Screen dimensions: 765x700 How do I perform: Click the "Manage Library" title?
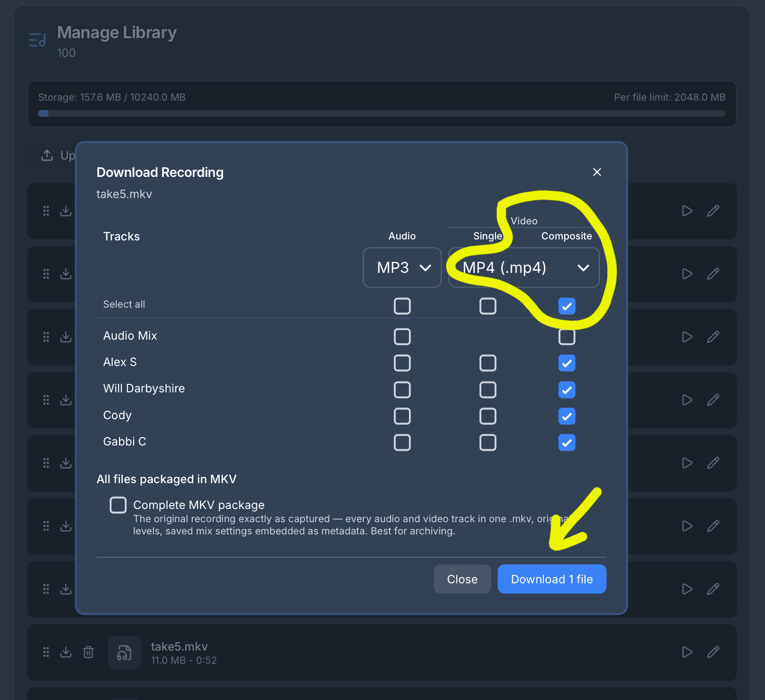click(117, 33)
